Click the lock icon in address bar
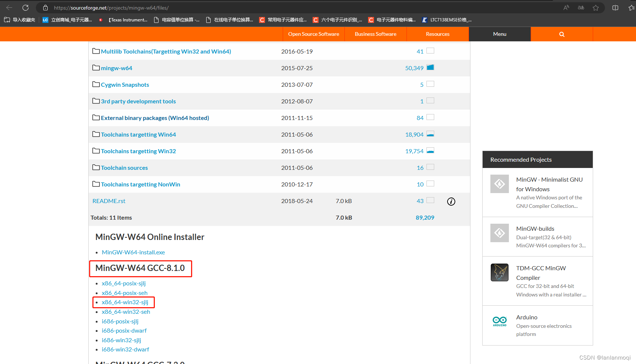Image resolution: width=636 pixels, height=364 pixels. coord(45,8)
